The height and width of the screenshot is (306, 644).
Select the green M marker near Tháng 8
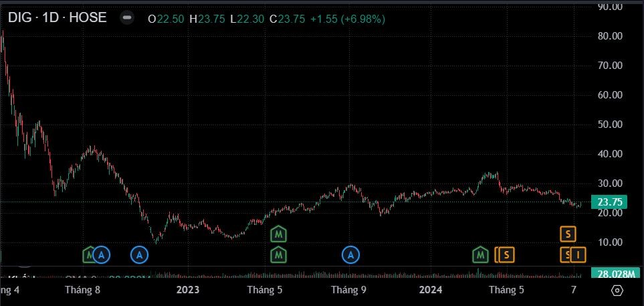[90, 254]
